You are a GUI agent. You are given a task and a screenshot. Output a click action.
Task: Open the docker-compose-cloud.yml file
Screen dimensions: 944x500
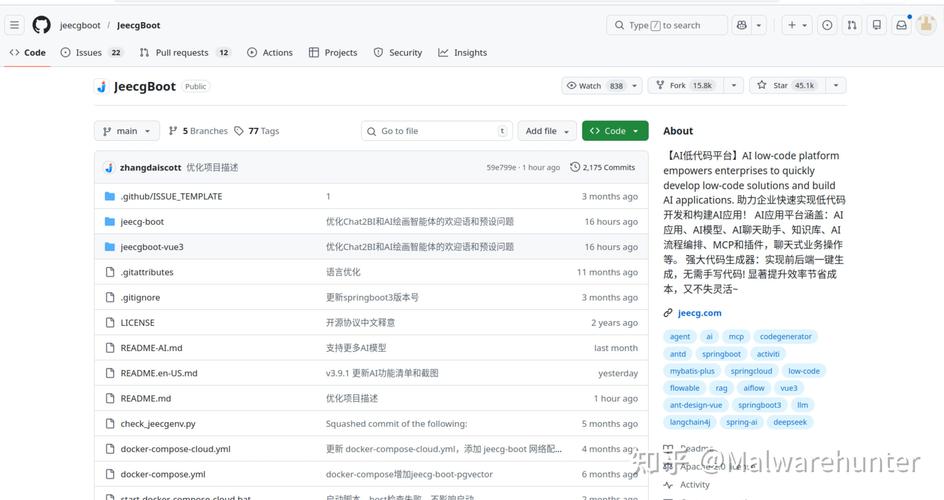pyautogui.click(x=175, y=449)
